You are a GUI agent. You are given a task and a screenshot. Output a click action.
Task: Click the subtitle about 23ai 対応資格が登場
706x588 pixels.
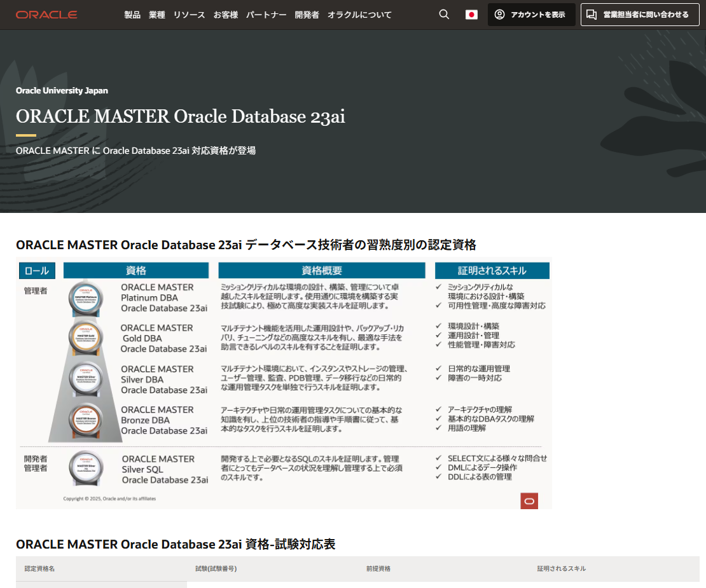coord(135,151)
